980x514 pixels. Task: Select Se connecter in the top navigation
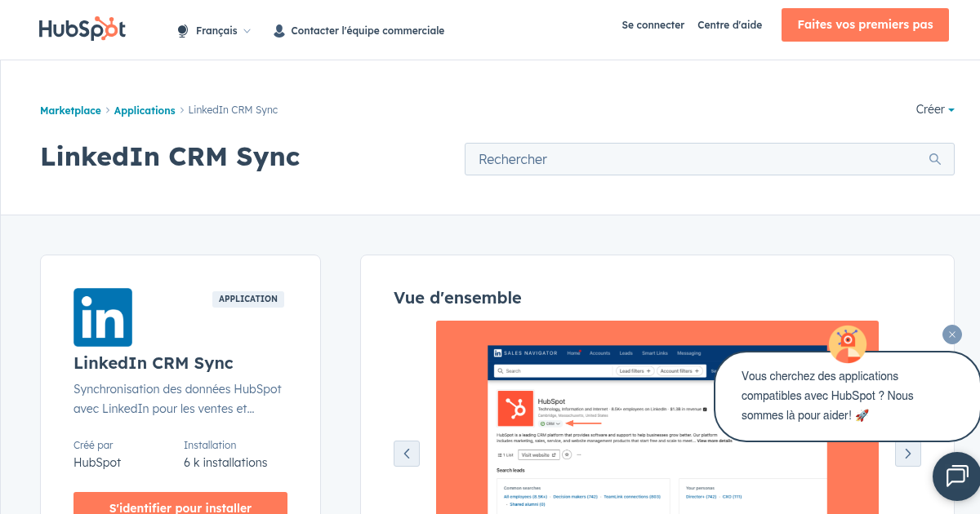(x=653, y=24)
